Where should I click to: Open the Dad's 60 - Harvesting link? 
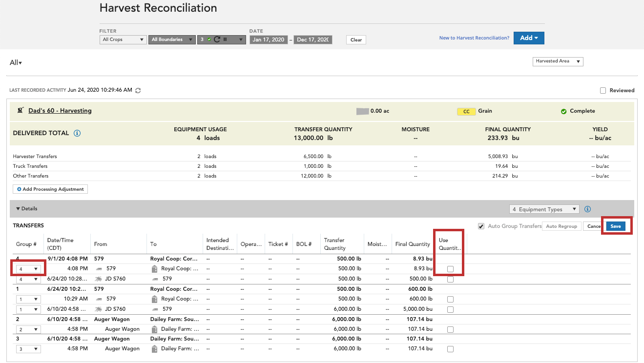click(60, 111)
